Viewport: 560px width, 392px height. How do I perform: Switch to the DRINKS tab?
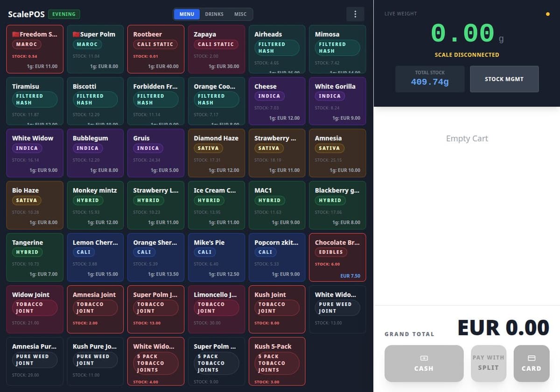click(214, 14)
